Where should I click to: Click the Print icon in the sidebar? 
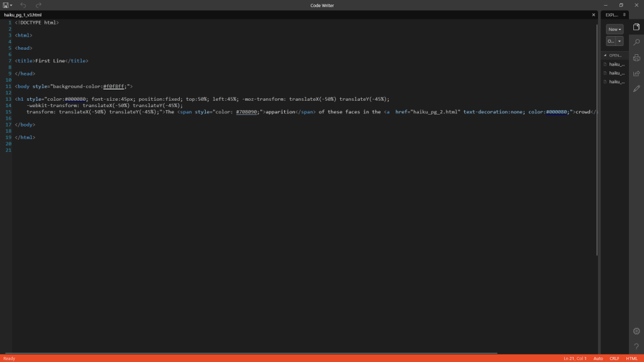click(x=636, y=58)
